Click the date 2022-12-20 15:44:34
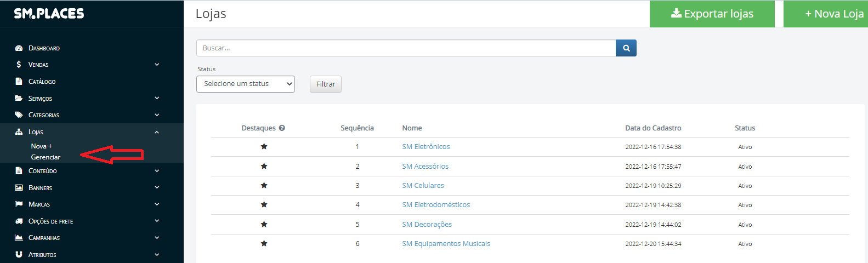 tap(653, 244)
